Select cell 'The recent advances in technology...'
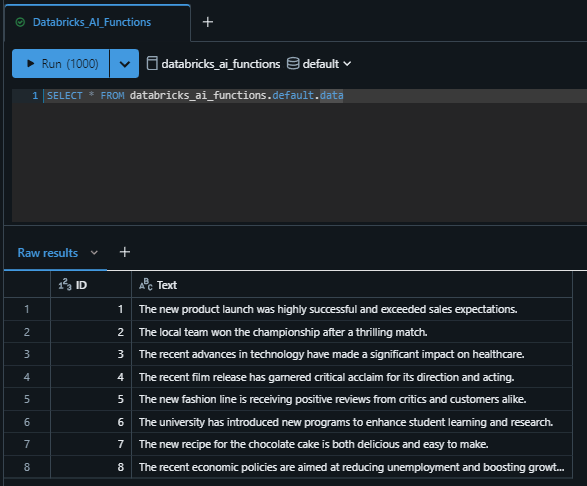The width and height of the screenshot is (587, 486). [x=352, y=354]
